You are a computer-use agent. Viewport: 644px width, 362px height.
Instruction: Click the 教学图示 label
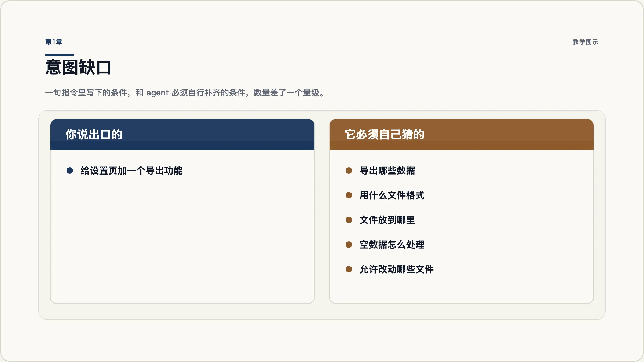coord(585,42)
